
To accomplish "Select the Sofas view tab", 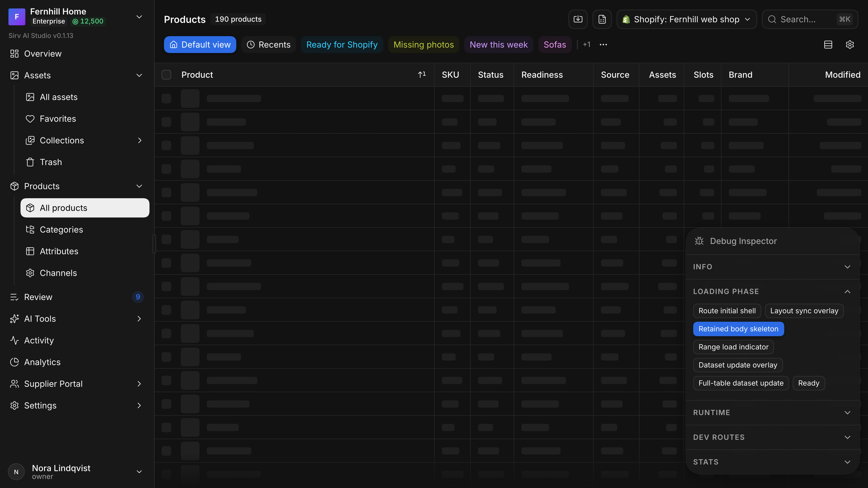I will coord(555,44).
